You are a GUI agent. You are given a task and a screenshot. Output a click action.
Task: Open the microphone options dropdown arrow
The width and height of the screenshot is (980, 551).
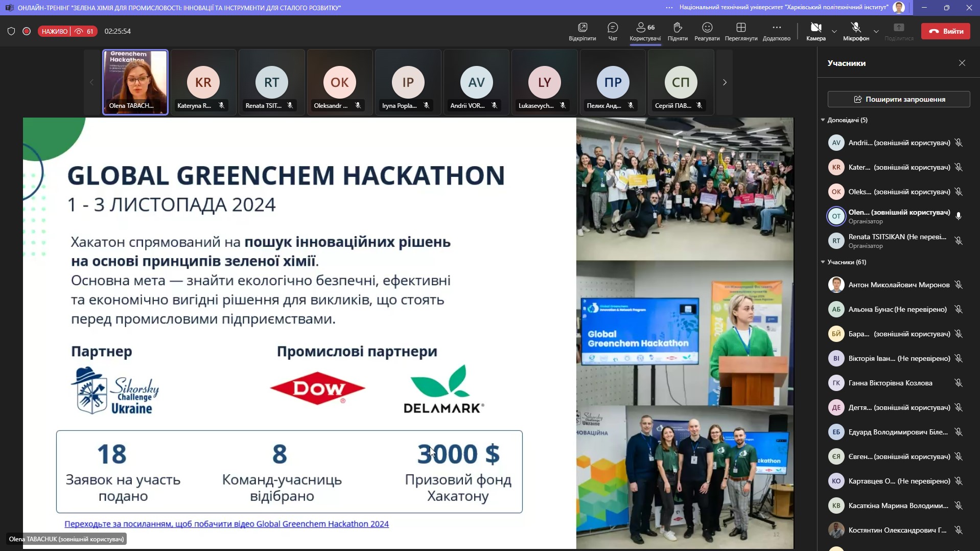(876, 31)
